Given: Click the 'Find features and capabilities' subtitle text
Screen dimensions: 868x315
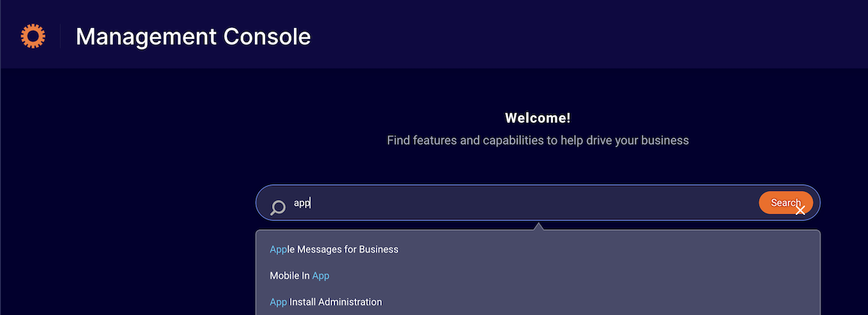Looking at the screenshot, I should (537, 140).
